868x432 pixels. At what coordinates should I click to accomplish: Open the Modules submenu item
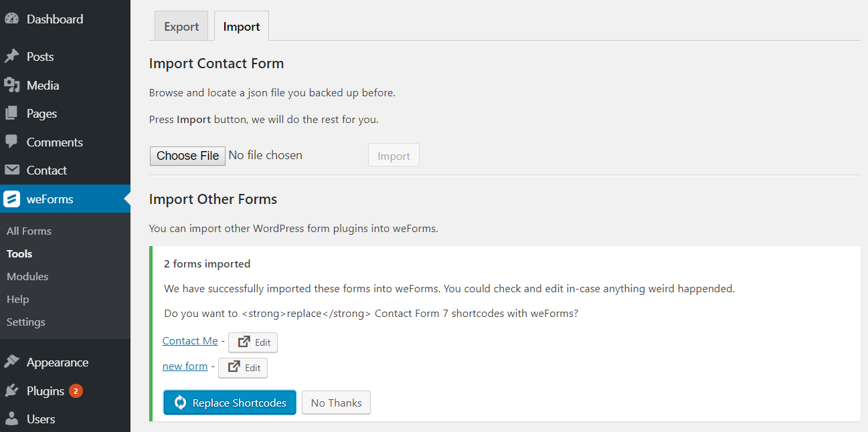[27, 277]
